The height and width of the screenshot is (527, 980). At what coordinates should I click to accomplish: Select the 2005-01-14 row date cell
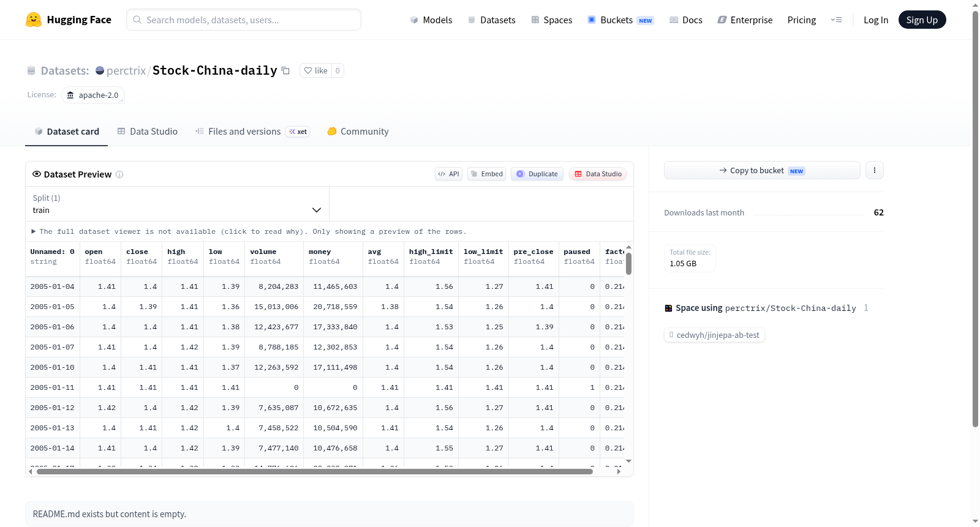(53, 448)
